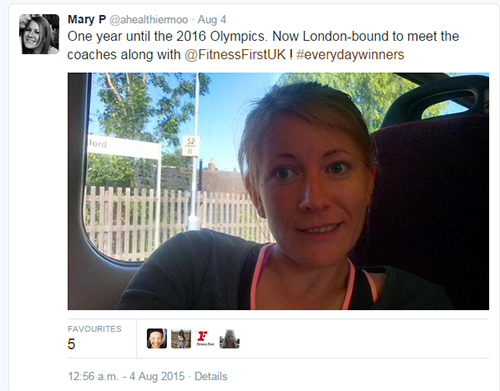Open the @ahealthiermoo handle link

click(x=149, y=20)
